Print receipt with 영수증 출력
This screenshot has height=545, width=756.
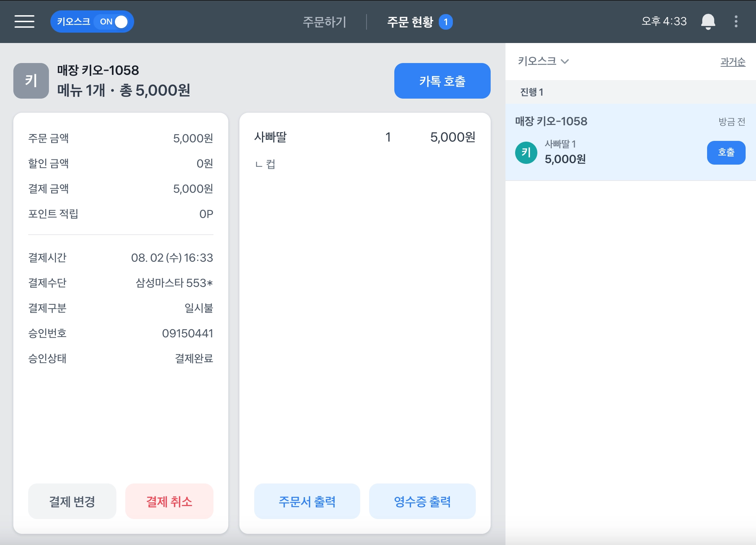[x=422, y=501]
